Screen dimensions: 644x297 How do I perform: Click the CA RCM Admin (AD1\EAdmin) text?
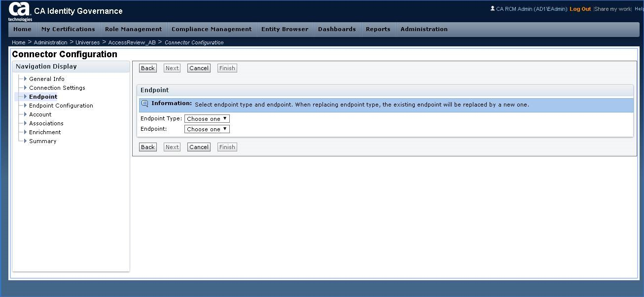pyautogui.click(x=532, y=9)
